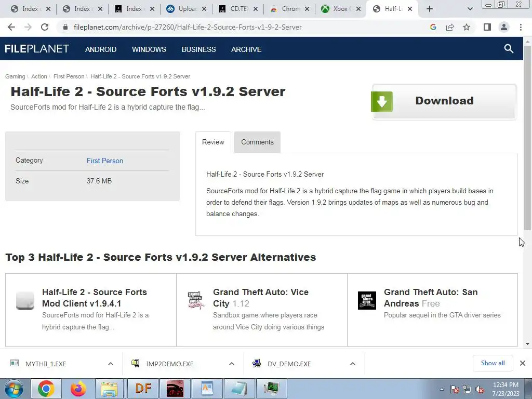
Task: Expand the tab search chevron
Action: pyautogui.click(x=470, y=9)
